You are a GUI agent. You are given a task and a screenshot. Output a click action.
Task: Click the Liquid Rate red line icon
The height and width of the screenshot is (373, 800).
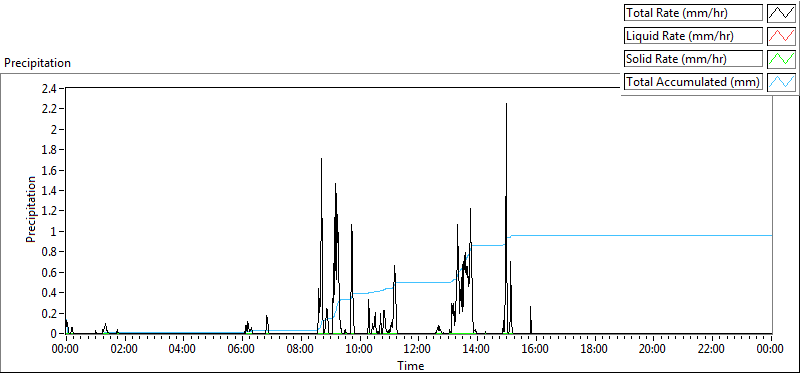coord(781,36)
